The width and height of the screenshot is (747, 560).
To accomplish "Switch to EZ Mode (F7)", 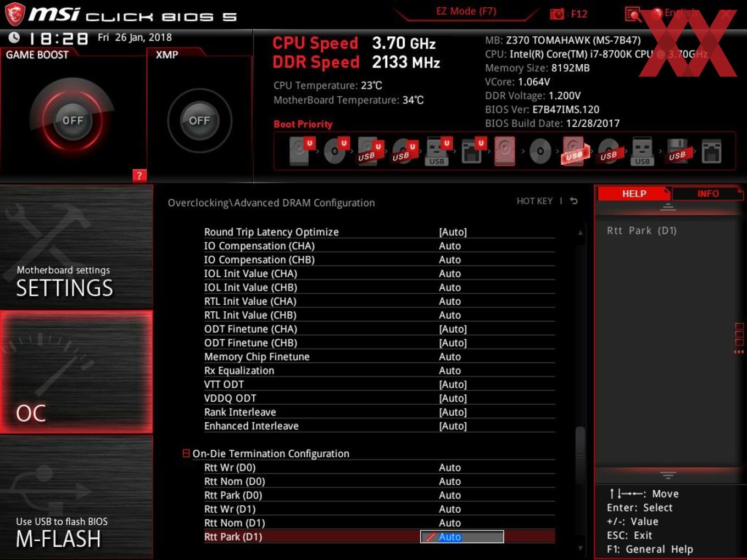I will tap(466, 11).
